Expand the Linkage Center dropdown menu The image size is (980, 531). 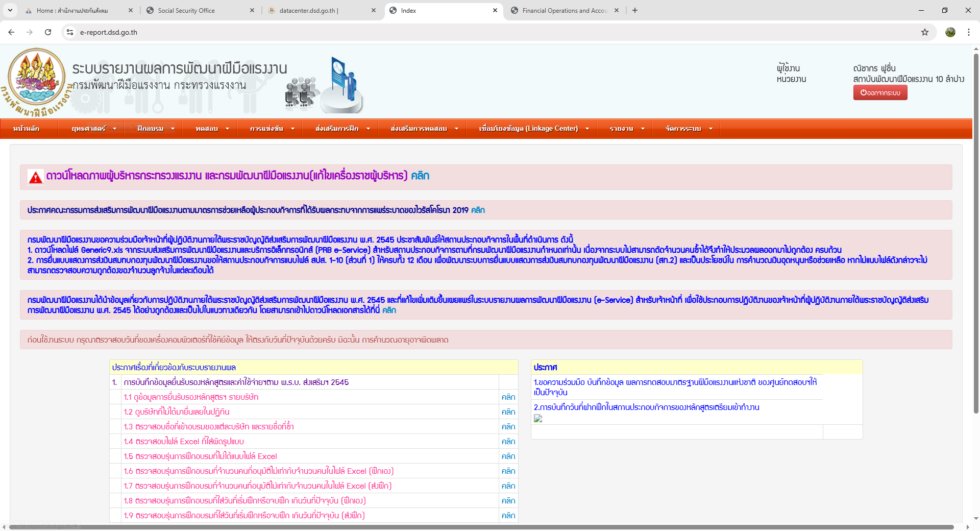[533, 129]
